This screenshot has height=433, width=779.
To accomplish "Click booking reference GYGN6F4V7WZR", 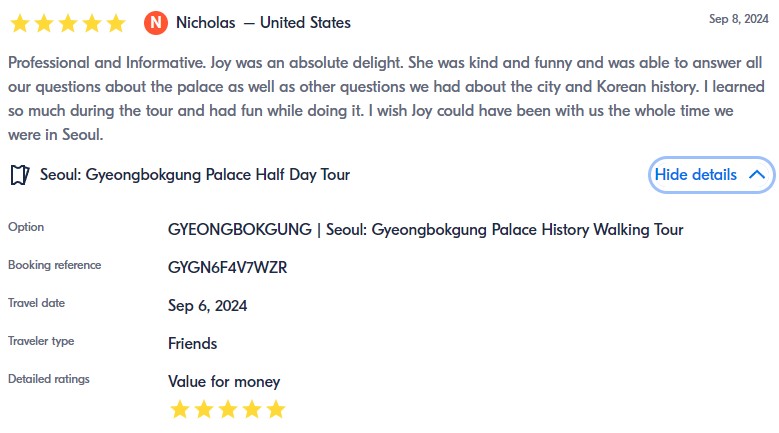I will (x=228, y=268).
